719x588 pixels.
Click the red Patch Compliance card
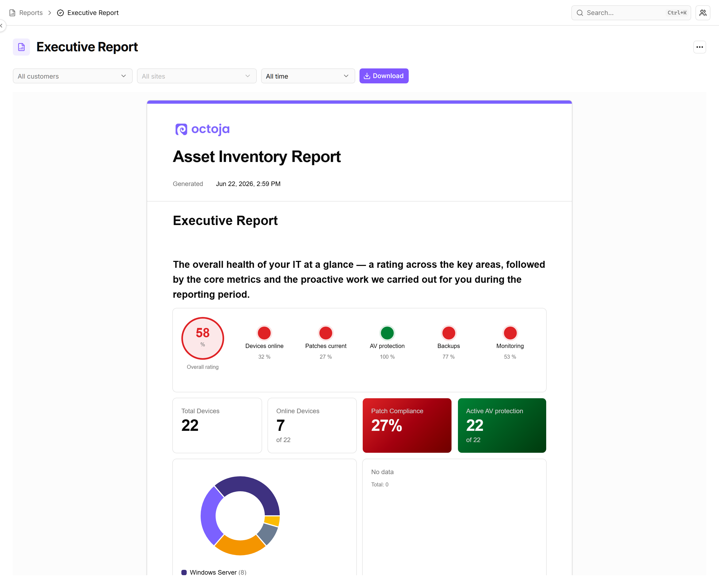tap(407, 425)
